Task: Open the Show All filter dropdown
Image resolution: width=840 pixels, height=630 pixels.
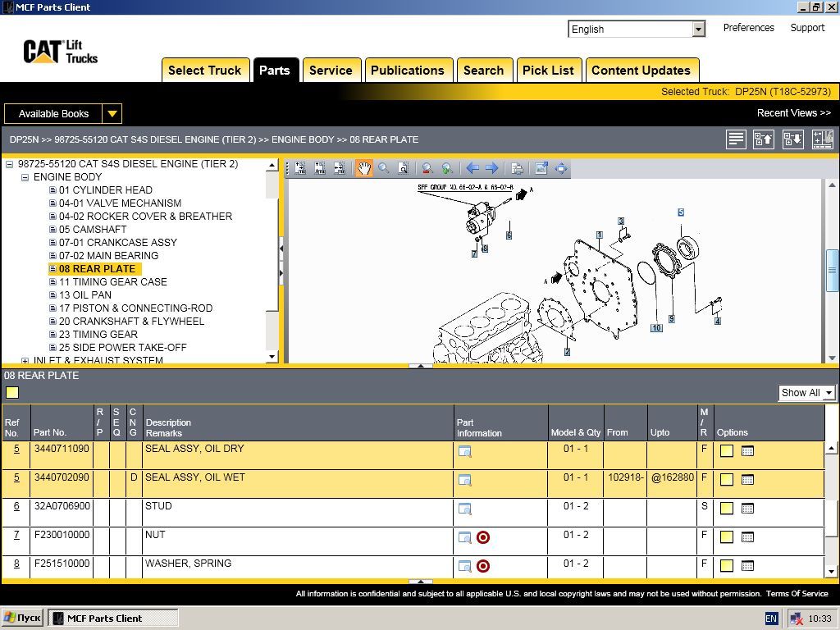Action: click(829, 393)
